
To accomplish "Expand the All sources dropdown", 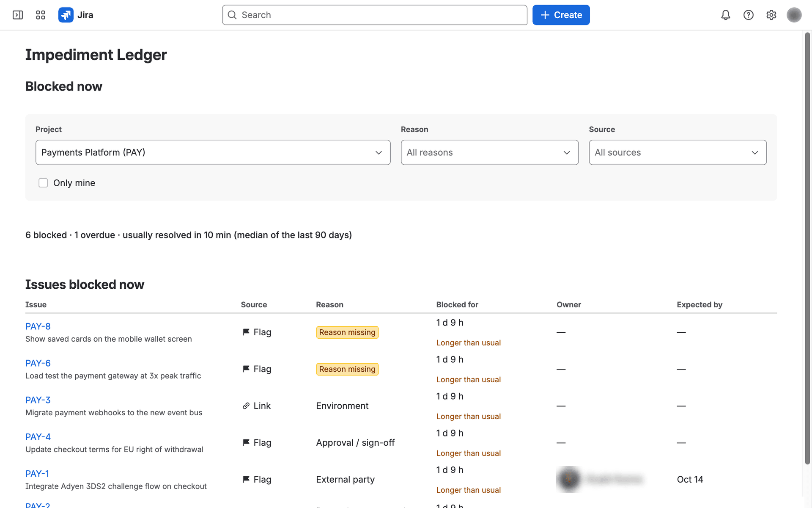I will click(x=678, y=152).
